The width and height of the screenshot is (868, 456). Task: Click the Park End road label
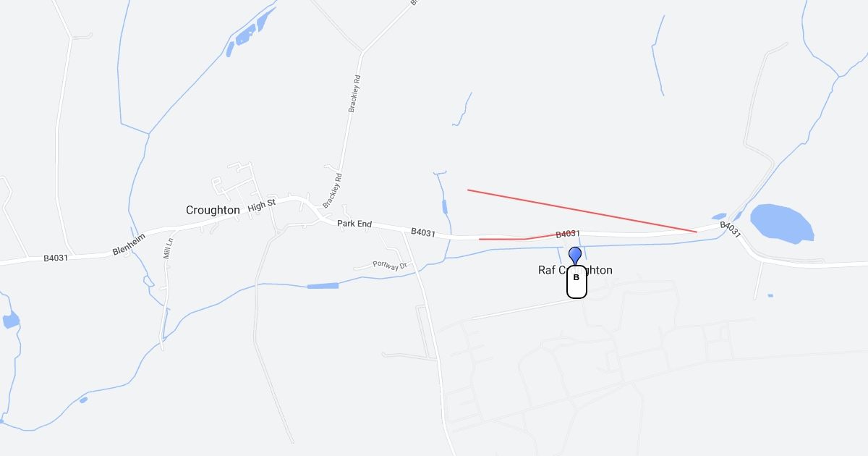pos(354,224)
